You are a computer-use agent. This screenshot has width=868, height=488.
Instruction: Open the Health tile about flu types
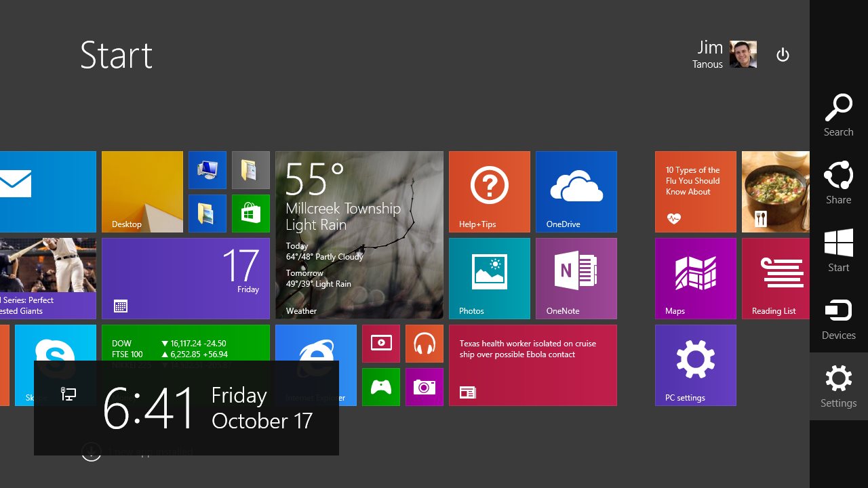(x=696, y=192)
